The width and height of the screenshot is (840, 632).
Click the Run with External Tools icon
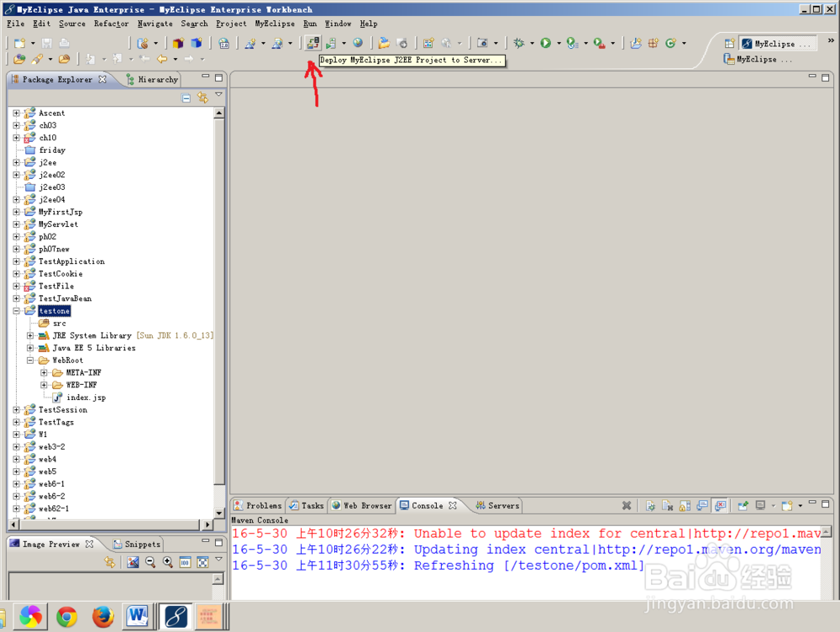click(600, 43)
